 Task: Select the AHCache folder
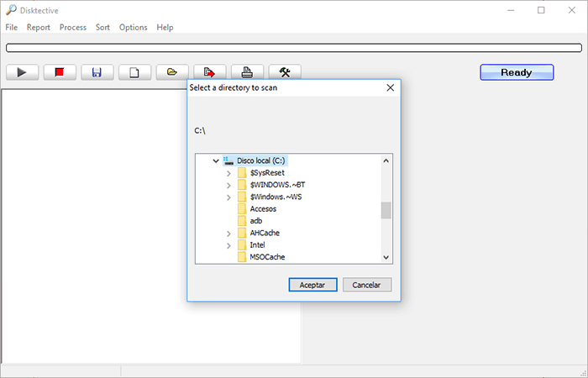pyautogui.click(x=265, y=233)
